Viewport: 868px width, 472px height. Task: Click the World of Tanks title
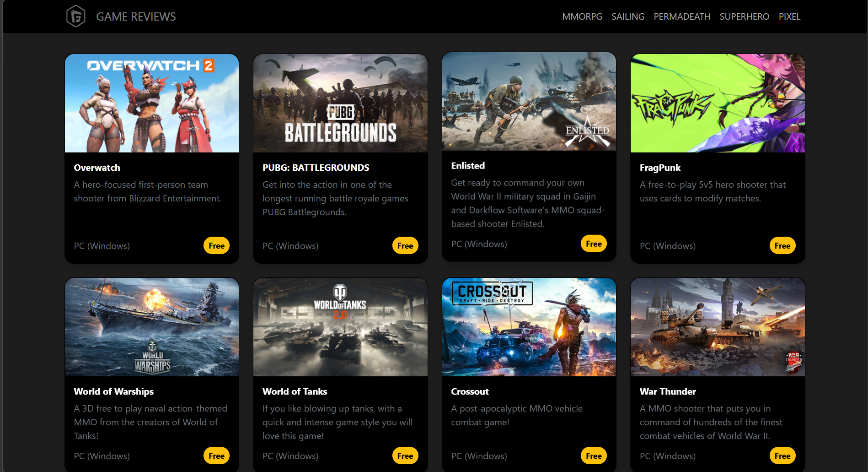295,391
